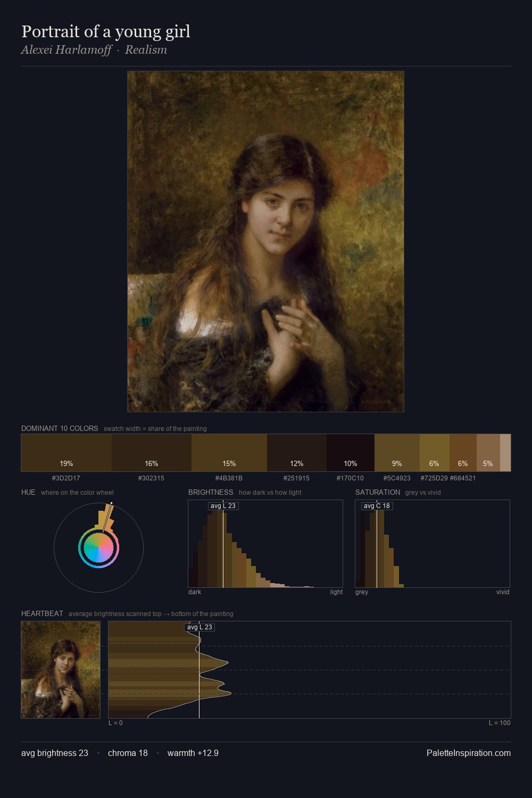This screenshot has height=798, width=532.
Task: Click artist name 'Alexei Harlamoff'
Action: click(x=66, y=50)
